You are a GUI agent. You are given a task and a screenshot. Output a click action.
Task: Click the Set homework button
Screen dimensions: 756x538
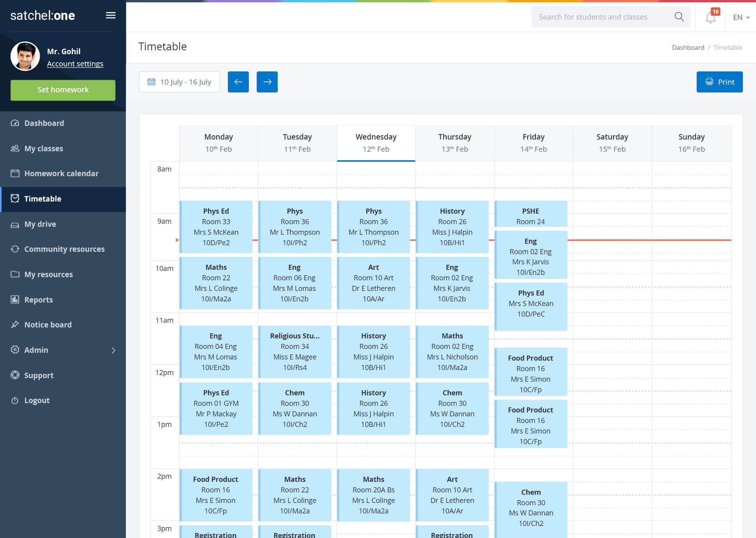63,90
